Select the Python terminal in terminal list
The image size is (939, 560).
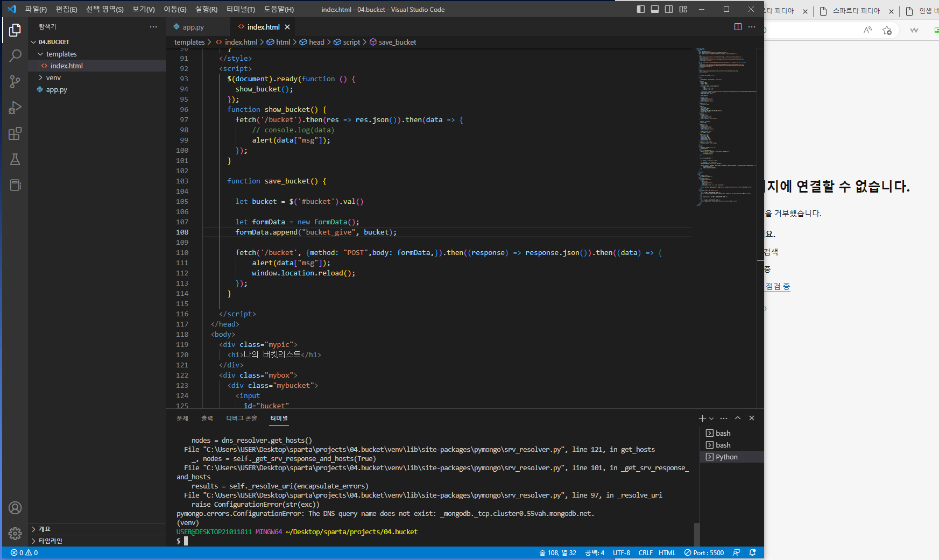pyautogui.click(x=732, y=457)
